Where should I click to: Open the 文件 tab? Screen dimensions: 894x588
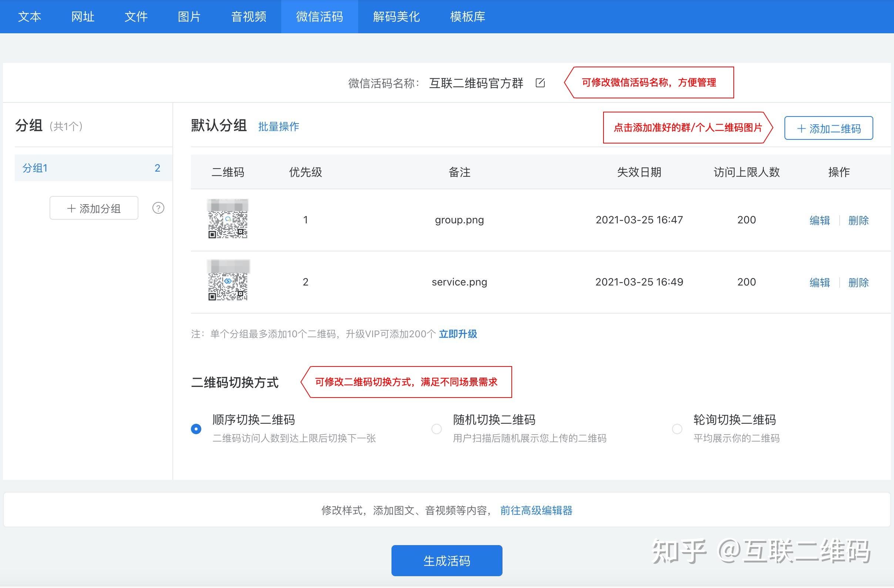pos(136,17)
